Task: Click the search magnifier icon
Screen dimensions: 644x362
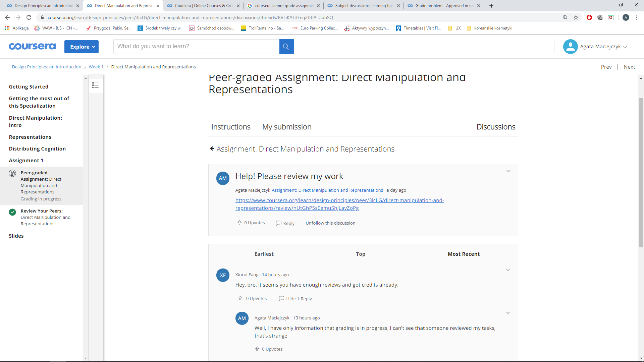Action: coord(286,46)
